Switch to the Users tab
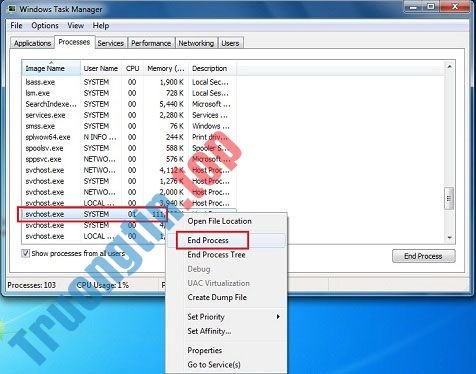Viewport: 476px width, 374px height. coord(230,43)
